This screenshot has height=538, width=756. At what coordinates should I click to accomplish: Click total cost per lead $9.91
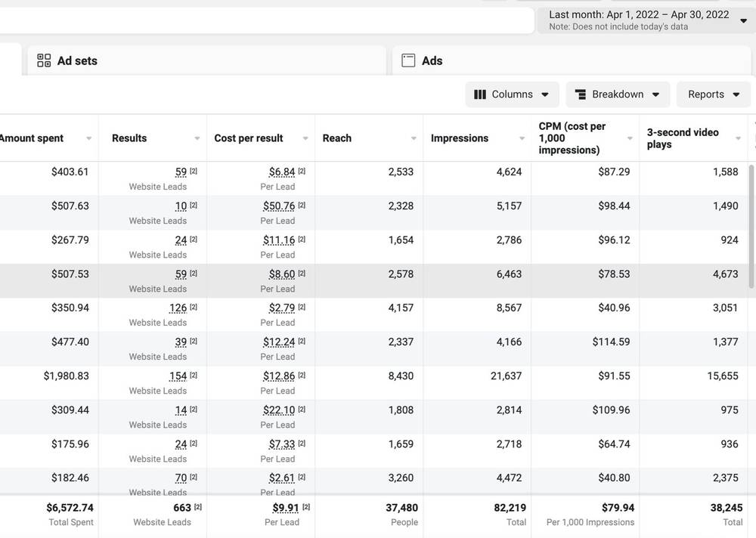coord(286,508)
